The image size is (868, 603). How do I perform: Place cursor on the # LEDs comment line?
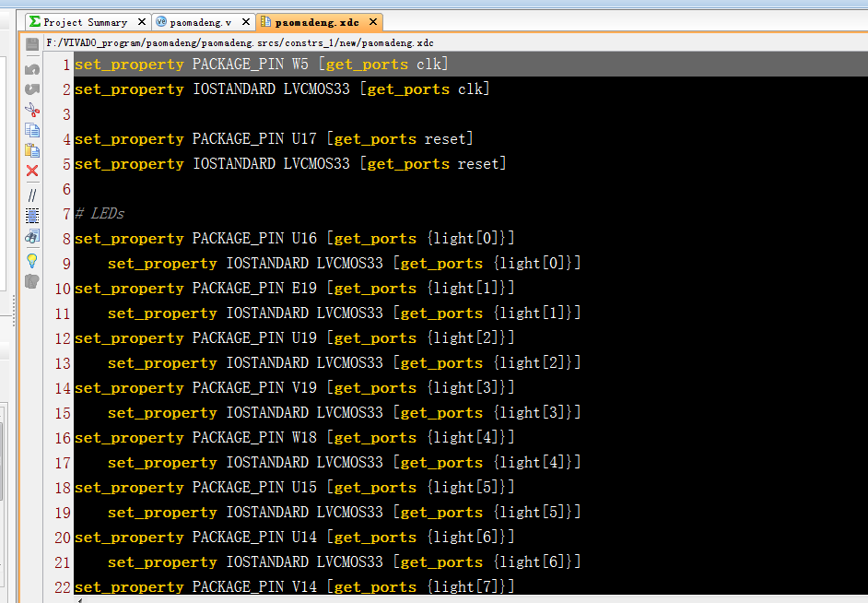(100, 214)
